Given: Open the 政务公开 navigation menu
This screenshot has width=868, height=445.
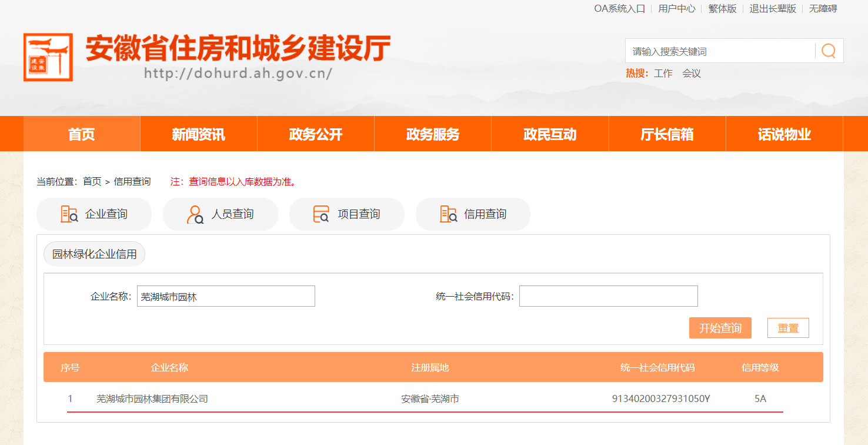Looking at the screenshot, I should point(315,134).
